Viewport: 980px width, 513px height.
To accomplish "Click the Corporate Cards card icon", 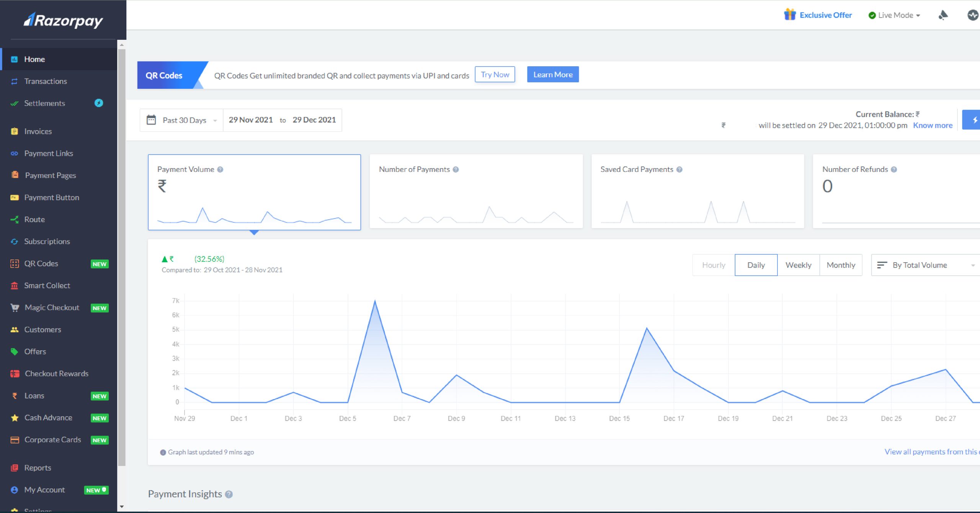I will (15, 440).
